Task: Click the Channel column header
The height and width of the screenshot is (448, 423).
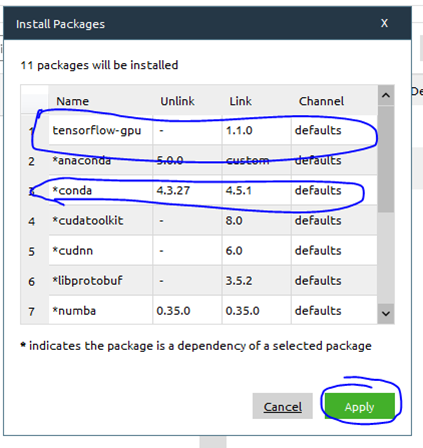Action: pos(321,101)
